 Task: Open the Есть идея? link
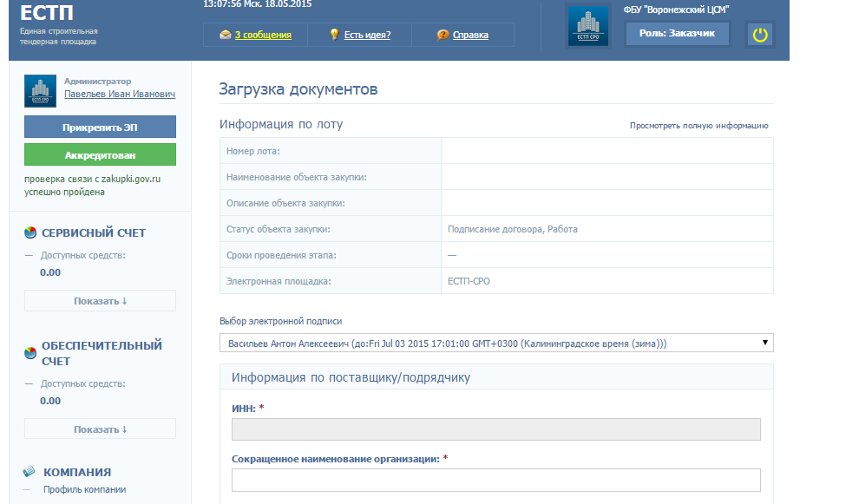pyautogui.click(x=367, y=35)
